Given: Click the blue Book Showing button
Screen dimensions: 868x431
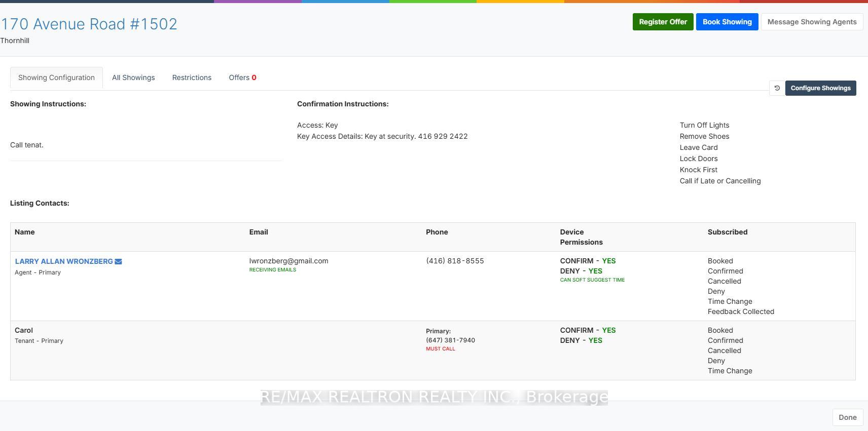Looking at the screenshot, I should [x=727, y=22].
